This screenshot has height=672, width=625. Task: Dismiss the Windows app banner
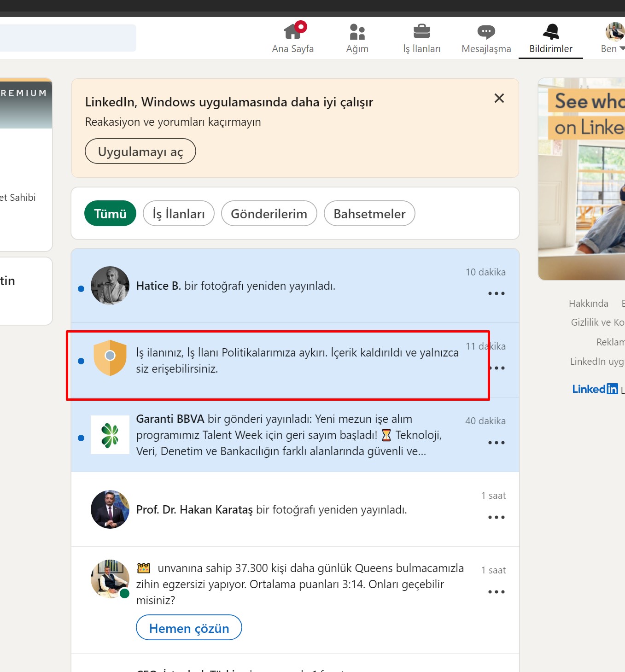tap(499, 98)
